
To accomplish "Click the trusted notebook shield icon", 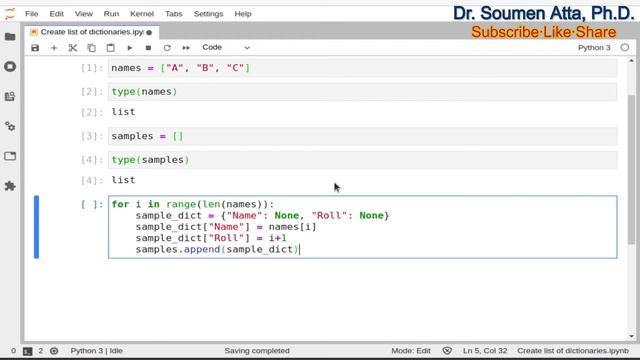I will tap(447, 351).
